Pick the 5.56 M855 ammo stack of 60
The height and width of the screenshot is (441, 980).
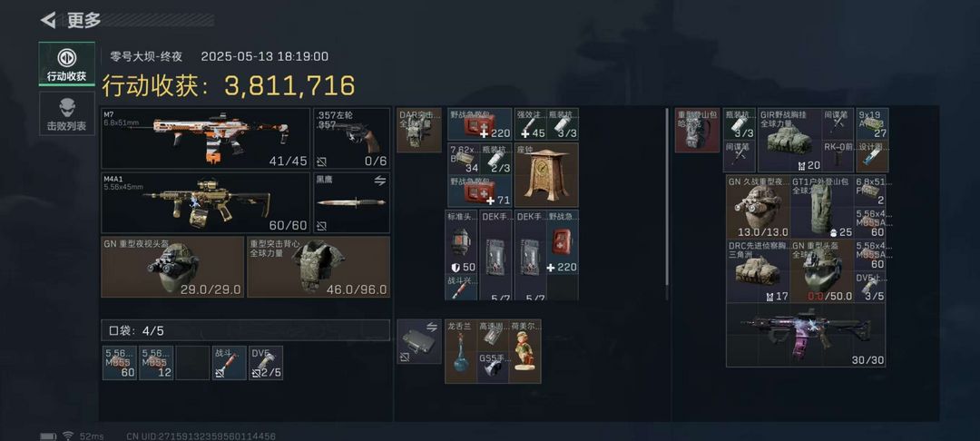pos(120,363)
